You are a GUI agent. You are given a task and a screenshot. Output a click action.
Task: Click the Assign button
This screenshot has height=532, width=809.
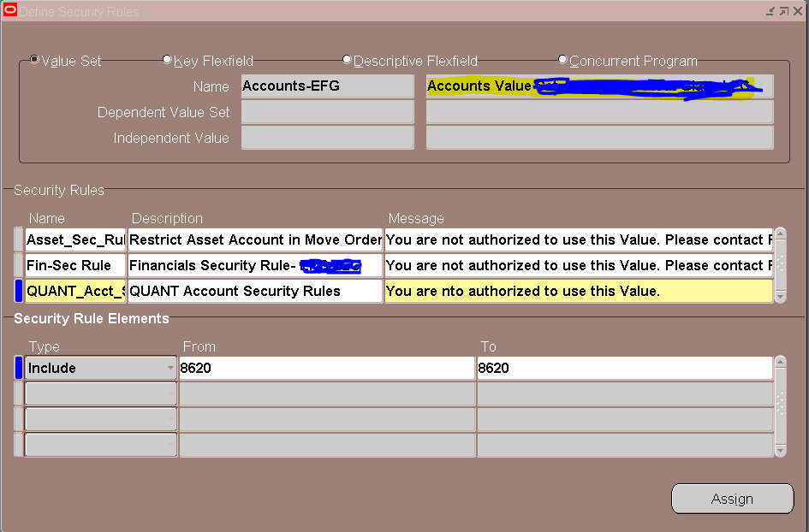(732, 499)
